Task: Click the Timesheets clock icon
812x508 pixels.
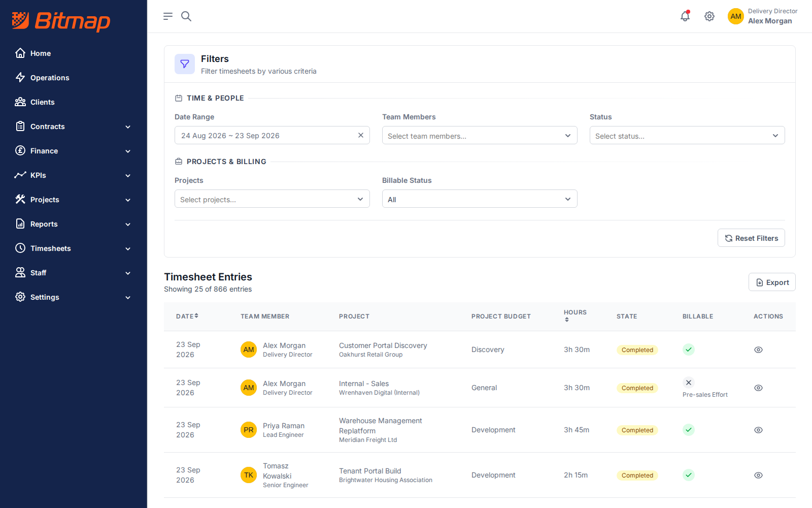Action: (x=20, y=248)
